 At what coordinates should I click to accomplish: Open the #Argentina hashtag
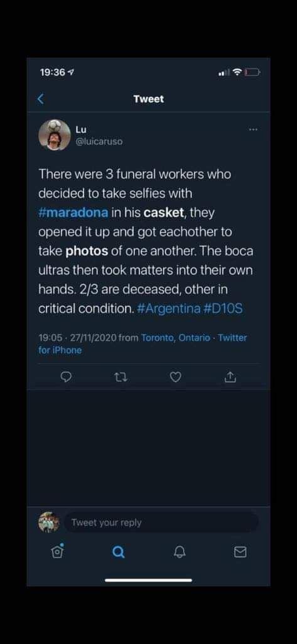[168, 308]
